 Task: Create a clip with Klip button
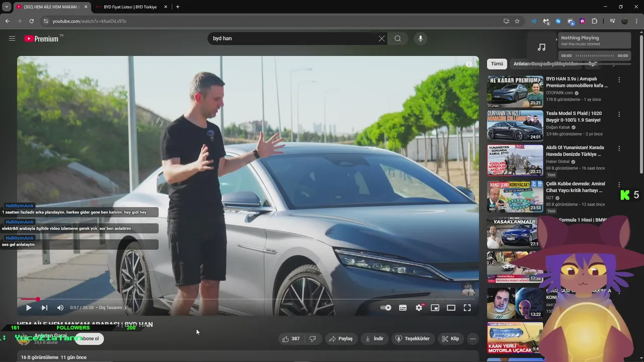tap(450, 339)
